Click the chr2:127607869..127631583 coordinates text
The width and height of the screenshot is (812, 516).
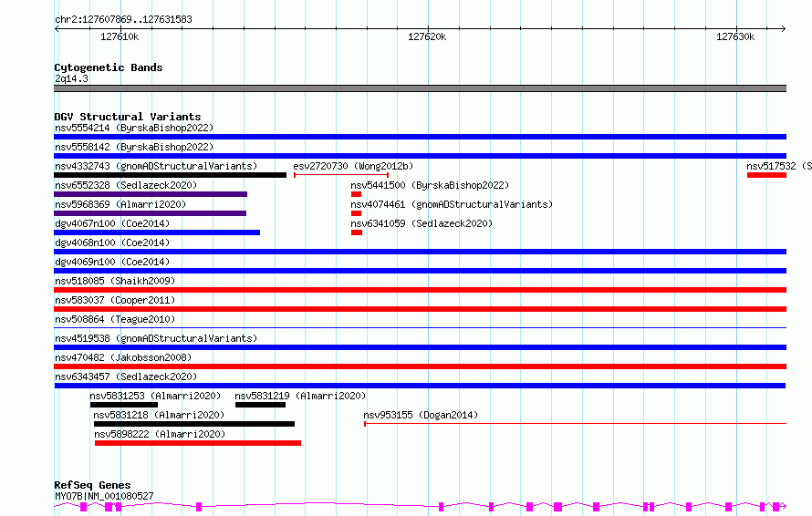(x=123, y=19)
